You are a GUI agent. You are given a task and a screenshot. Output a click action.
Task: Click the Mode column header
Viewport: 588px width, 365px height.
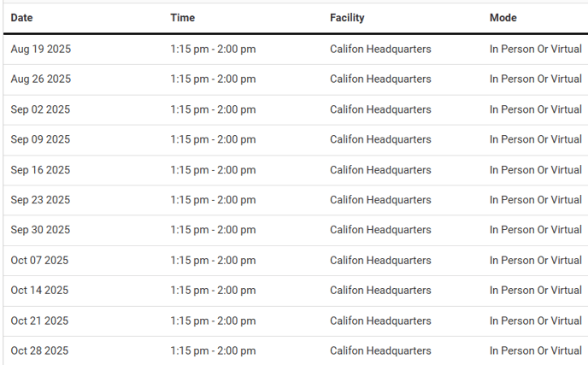click(x=503, y=17)
